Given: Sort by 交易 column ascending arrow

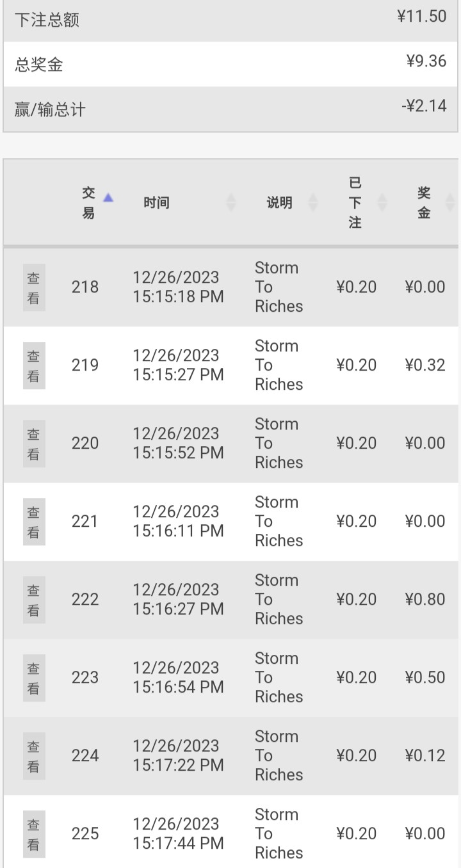Looking at the screenshot, I should coord(108,197).
